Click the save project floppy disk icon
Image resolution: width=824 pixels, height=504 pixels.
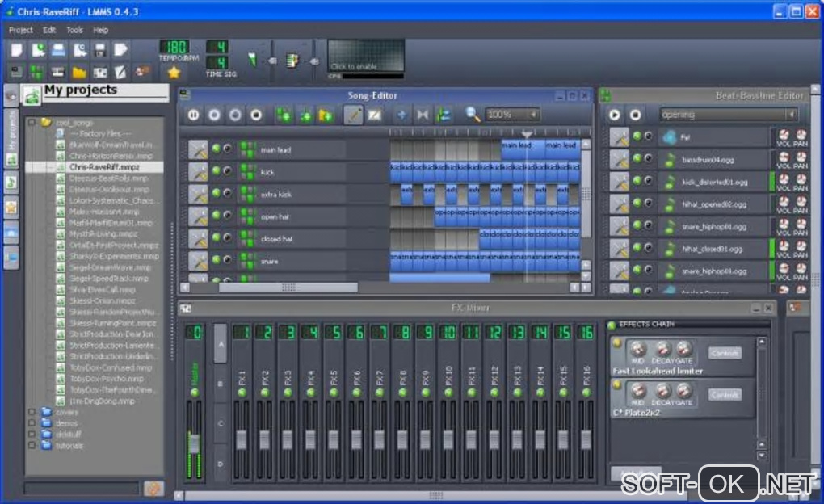click(99, 50)
